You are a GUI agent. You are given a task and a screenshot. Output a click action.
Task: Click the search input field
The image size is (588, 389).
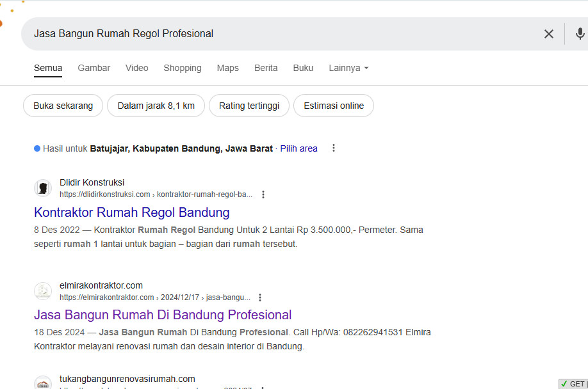pos(281,34)
